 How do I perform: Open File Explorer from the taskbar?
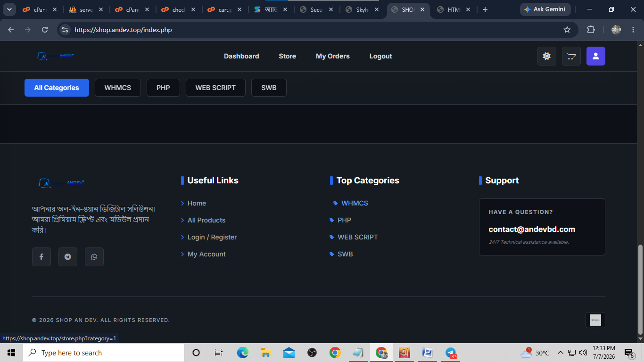pyautogui.click(x=266, y=353)
